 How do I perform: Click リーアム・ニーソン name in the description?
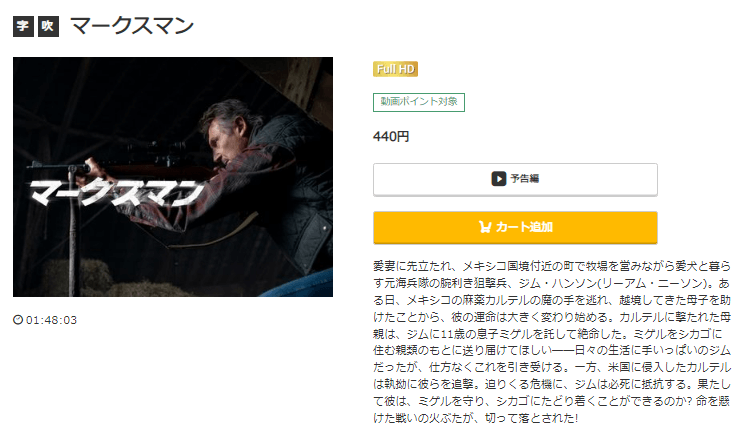(652, 283)
